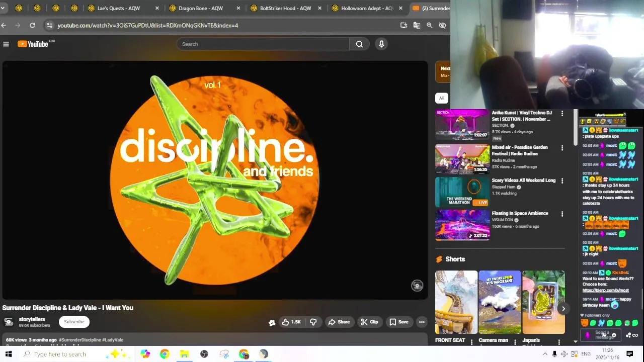Click the extension icon beside like button
The image size is (644, 362).
(x=272, y=322)
